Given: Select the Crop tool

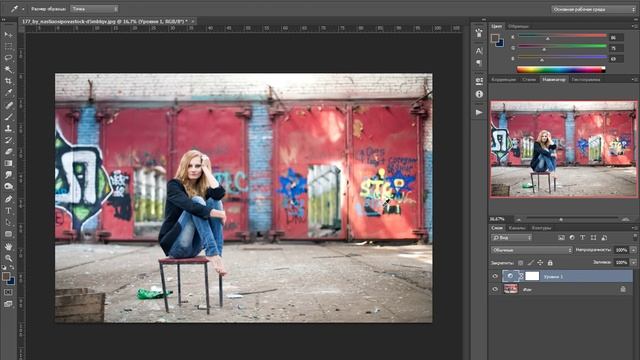Looking at the screenshot, I should [8, 81].
